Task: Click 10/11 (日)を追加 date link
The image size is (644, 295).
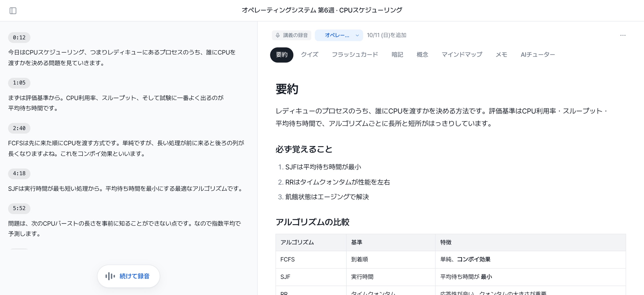Action: coord(386,35)
